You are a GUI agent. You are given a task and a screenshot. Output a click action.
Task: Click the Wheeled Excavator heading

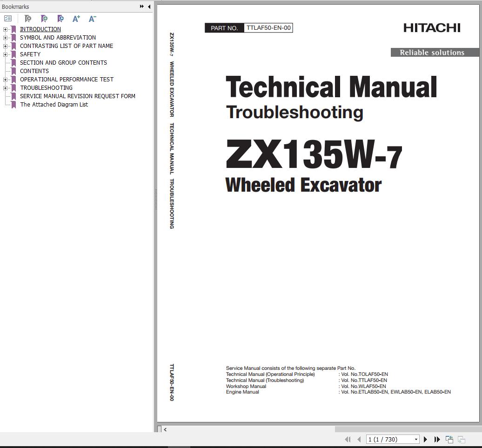(x=303, y=185)
